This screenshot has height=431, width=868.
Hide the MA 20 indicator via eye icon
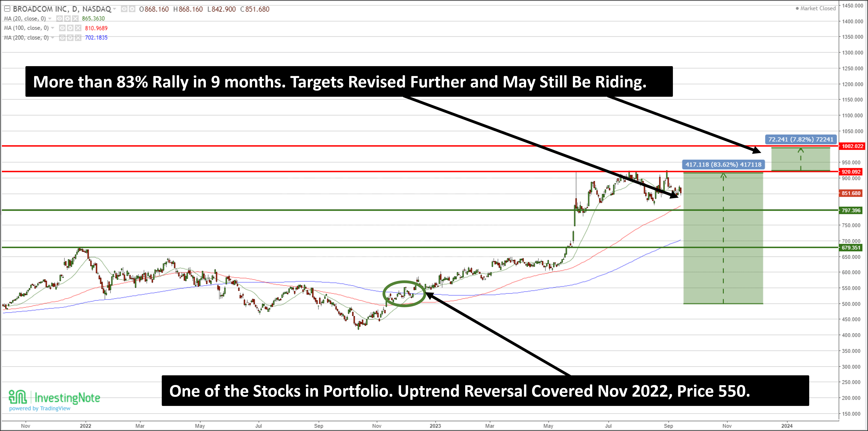59,19
